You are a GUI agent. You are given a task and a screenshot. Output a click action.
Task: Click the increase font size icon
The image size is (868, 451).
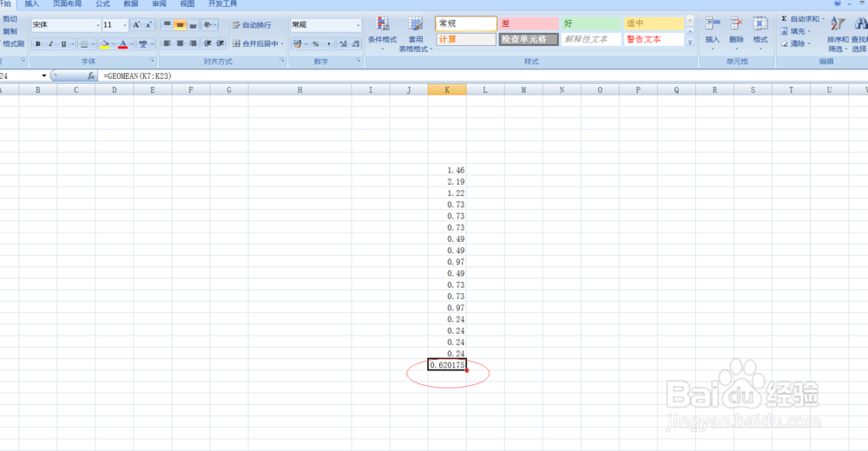click(136, 25)
